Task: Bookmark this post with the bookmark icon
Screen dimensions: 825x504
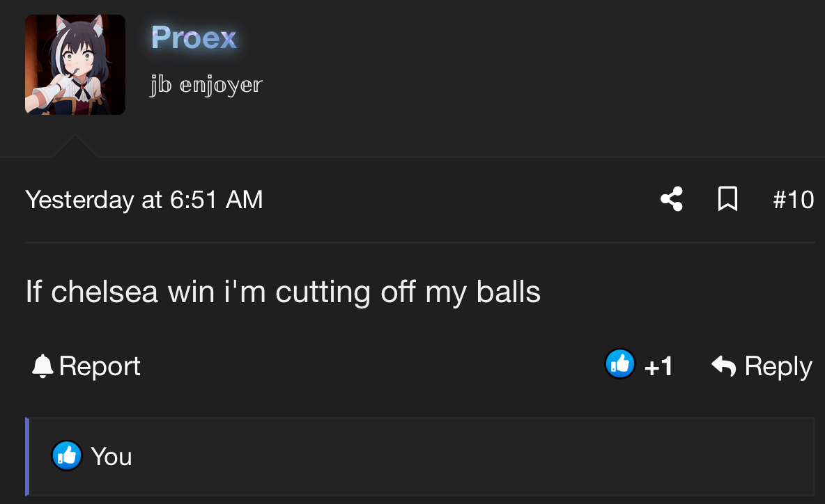Action: coord(727,199)
